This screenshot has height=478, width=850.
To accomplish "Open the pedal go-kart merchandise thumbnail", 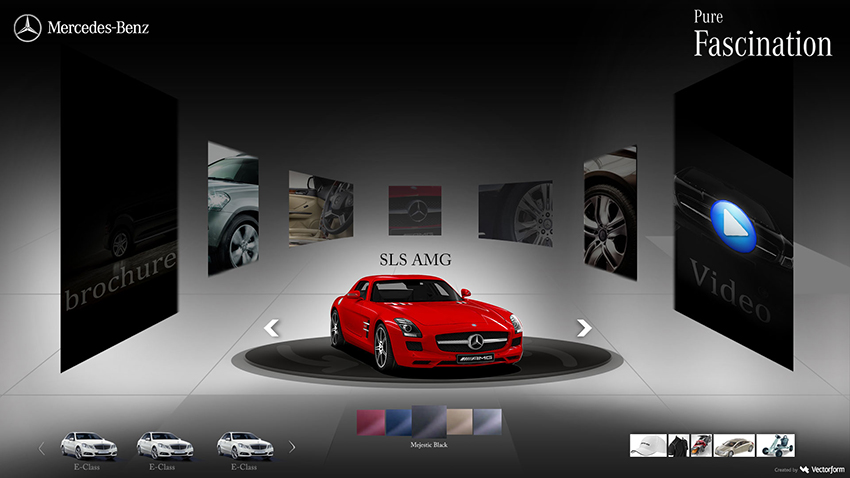I will pos(776,445).
